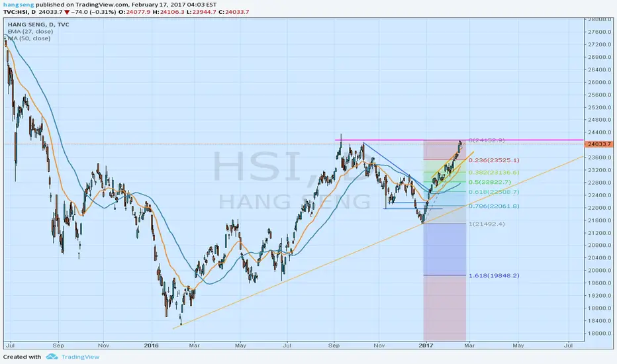Click the 24033.7 current price tag
This screenshot has height=364, width=617.
(599, 144)
